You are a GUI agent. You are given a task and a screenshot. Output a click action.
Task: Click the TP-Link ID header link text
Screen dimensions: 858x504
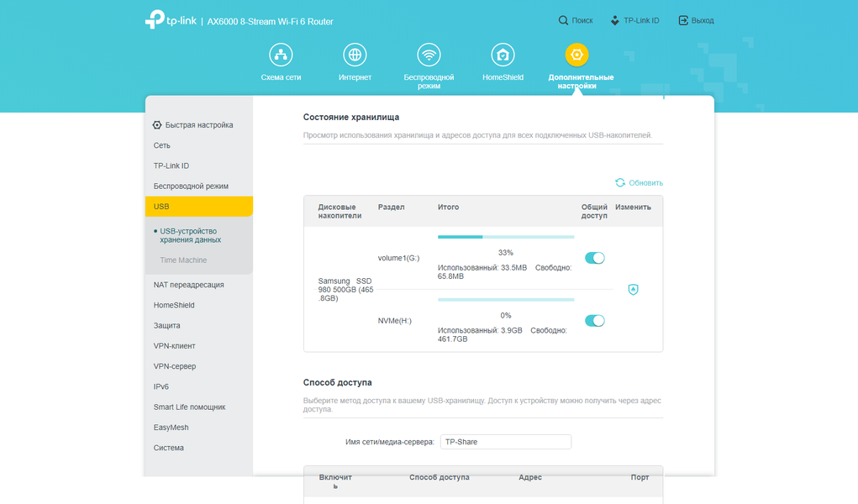click(x=641, y=20)
